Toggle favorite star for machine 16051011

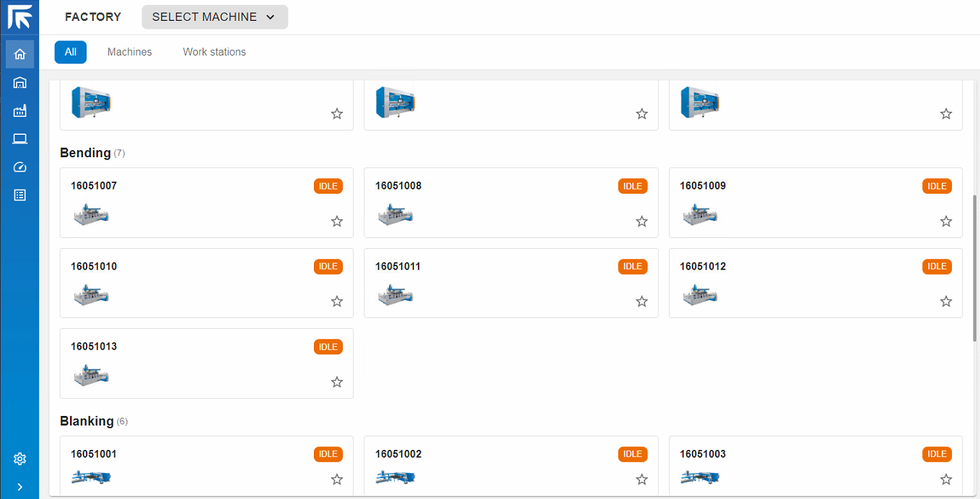click(x=642, y=301)
